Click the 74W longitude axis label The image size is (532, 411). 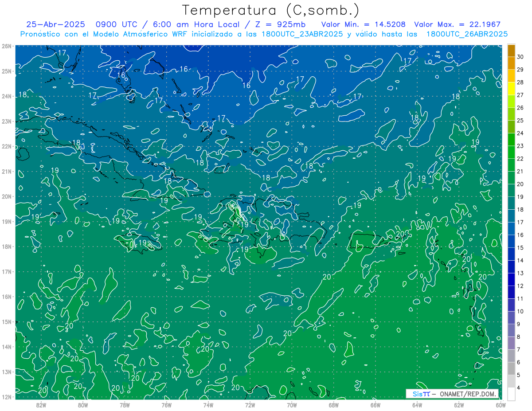208,405
